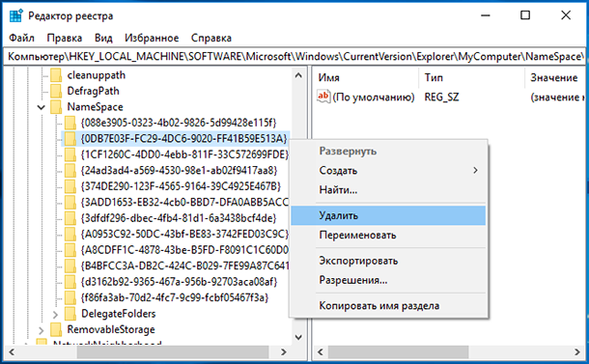Select key {d3162b92-9365-467a-956b-92703aca08af}
The width and height of the screenshot is (589, 364).
(x=179, y=282)
